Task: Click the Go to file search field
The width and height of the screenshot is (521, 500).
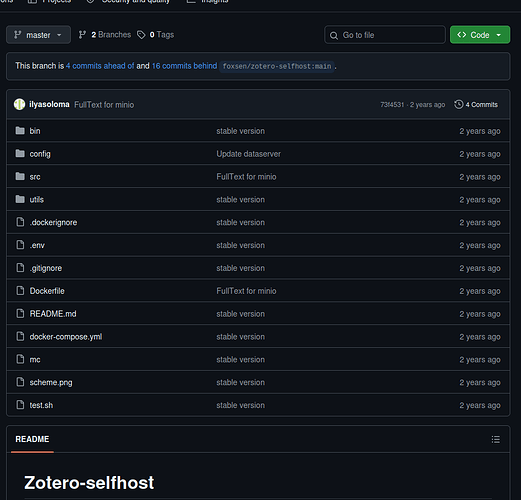Action: pos(385,35)
